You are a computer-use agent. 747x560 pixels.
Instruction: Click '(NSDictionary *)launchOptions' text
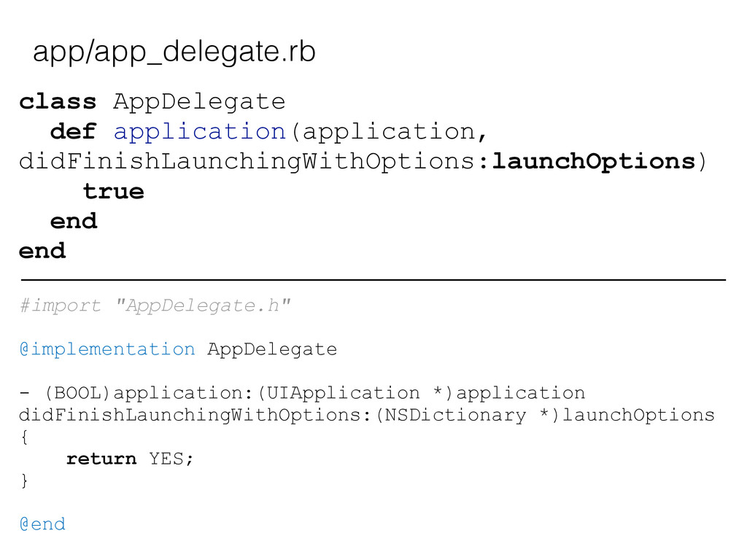point(544,415)
